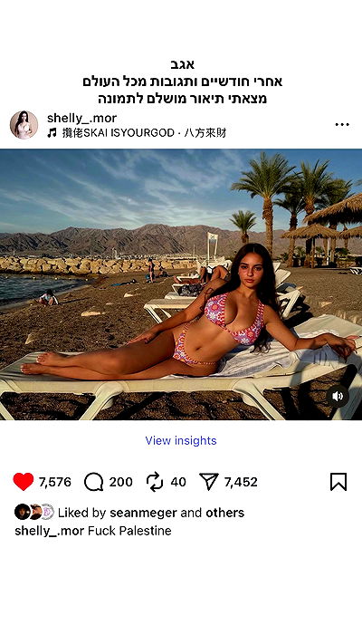Toggle video sound with the speaker icon
This screenshot has height=644, width=362.
click(x=338, y=396)
